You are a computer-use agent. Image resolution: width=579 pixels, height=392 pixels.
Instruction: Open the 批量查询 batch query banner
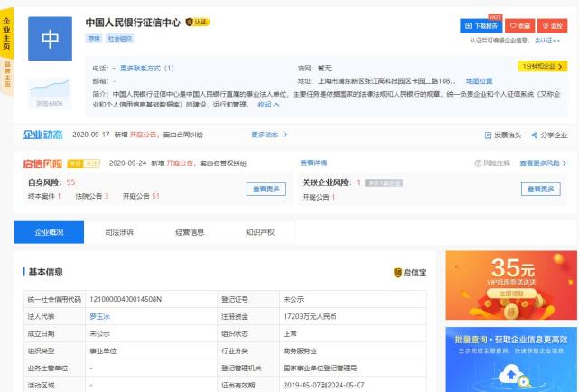pyautogui.click(x=511, y=359)
